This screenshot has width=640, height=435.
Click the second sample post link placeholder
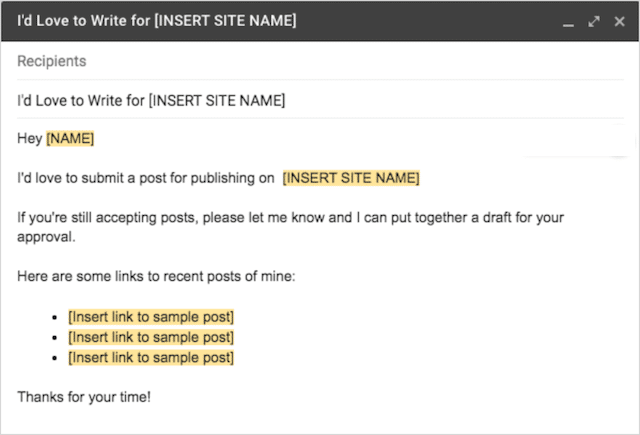[151, 337]
